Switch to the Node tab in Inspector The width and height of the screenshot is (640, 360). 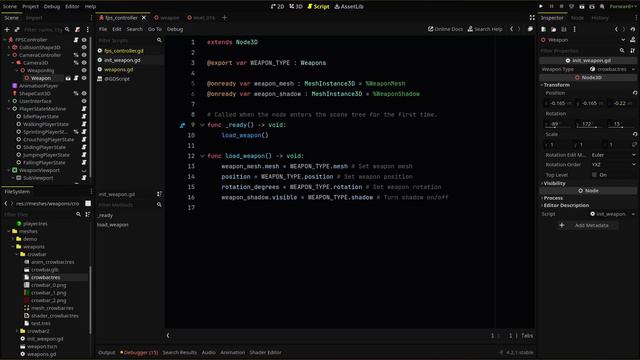tap(577, 18)
